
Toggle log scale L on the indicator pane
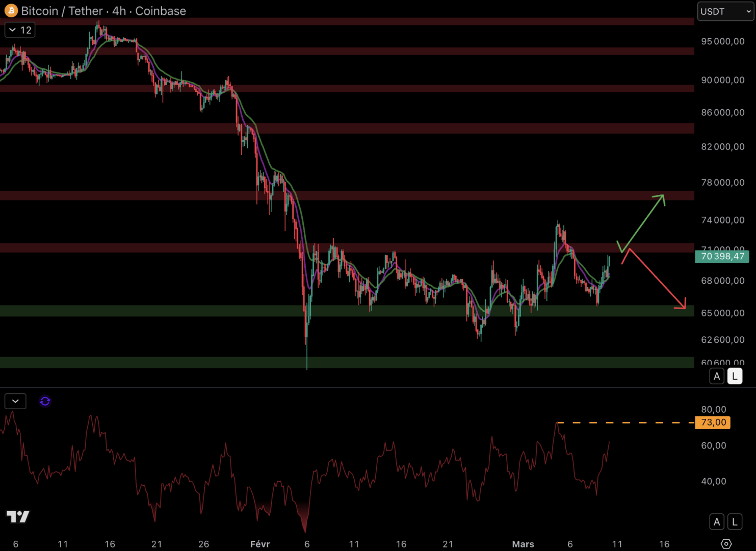(735, 522)
